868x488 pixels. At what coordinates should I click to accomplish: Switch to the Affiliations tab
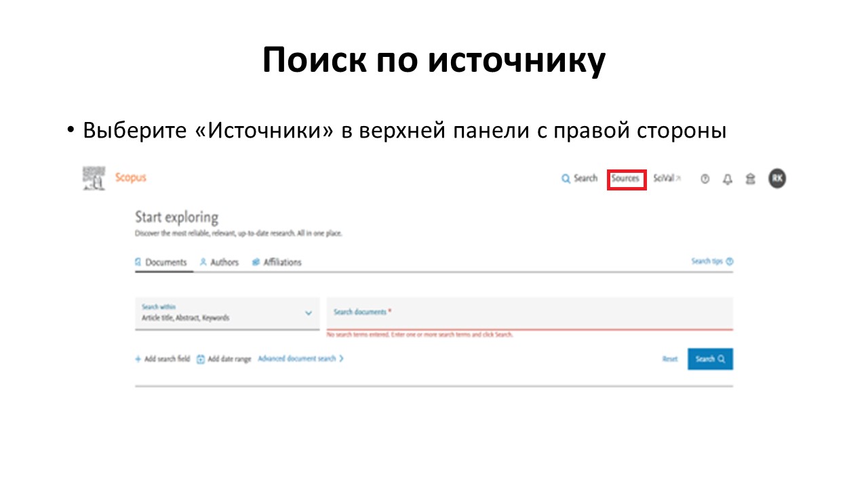(x=277, y=262)
